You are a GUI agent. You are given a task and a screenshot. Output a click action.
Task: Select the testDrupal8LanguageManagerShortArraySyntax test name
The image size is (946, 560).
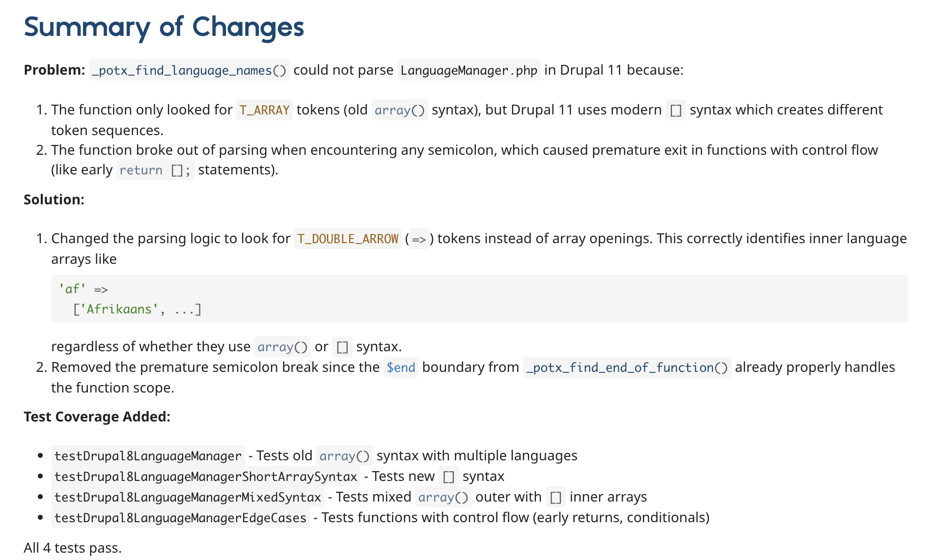pyautogui.click(x=205, y=477)
